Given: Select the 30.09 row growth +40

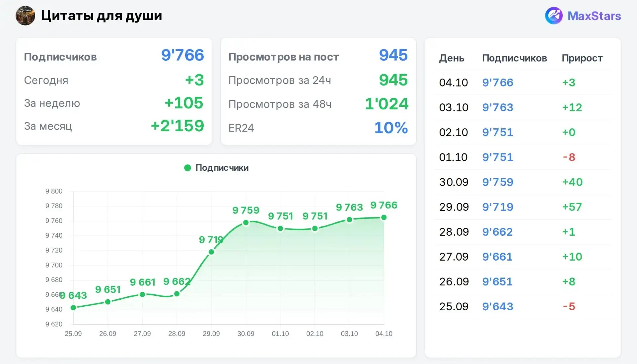Looking at the screenshot, I should coord(572,182).
